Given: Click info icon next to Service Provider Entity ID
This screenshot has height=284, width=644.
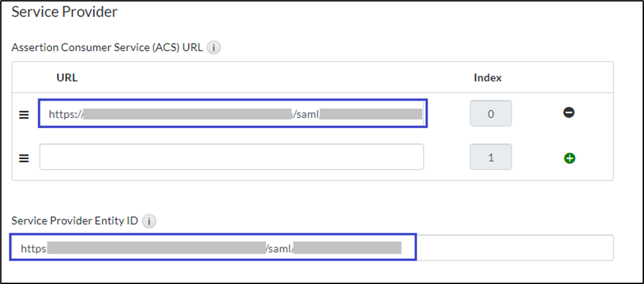Looking at the screenshot, I should click(149, 221).
